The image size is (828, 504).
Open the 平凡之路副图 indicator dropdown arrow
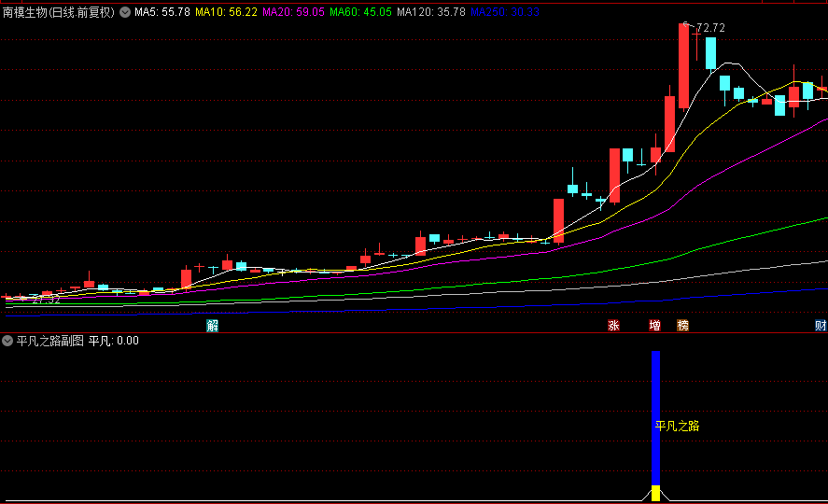(7, 341)
